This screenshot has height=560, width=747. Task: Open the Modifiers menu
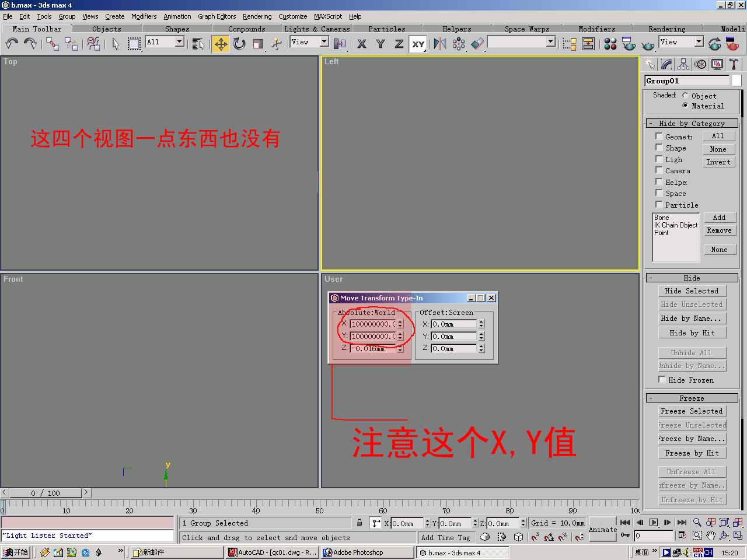(x=144, y=16)
